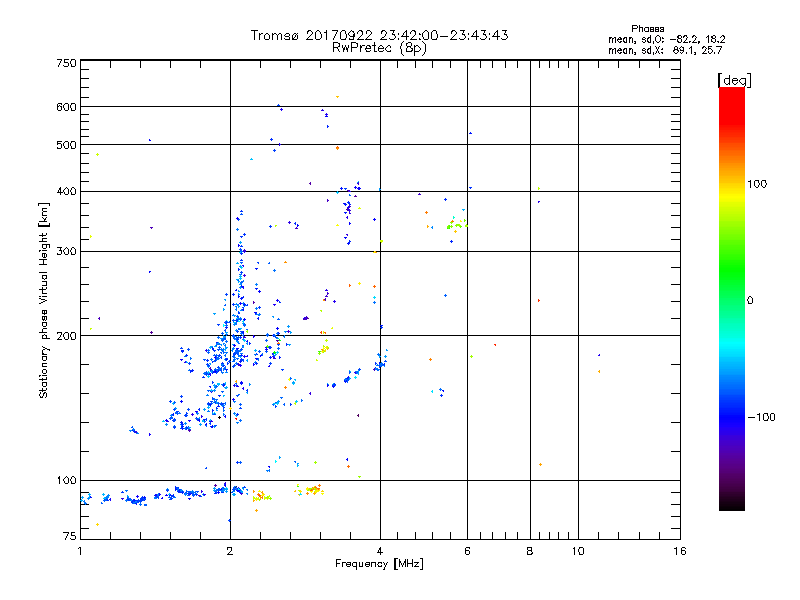Click the y-axis label 'Stationary phase Virtual Height [km]'
The height and width of the screenshot is (600, 800).
(43, 300)
